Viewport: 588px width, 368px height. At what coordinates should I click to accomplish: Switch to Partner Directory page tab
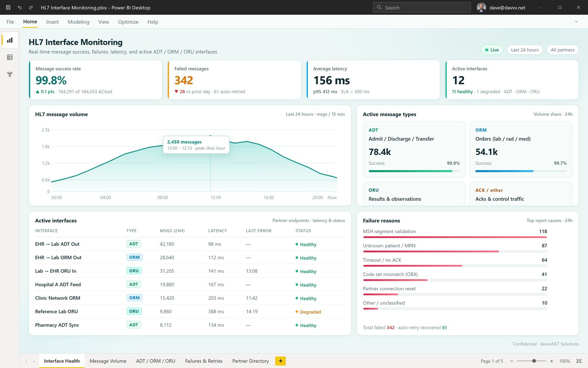(x=250, y=361)
